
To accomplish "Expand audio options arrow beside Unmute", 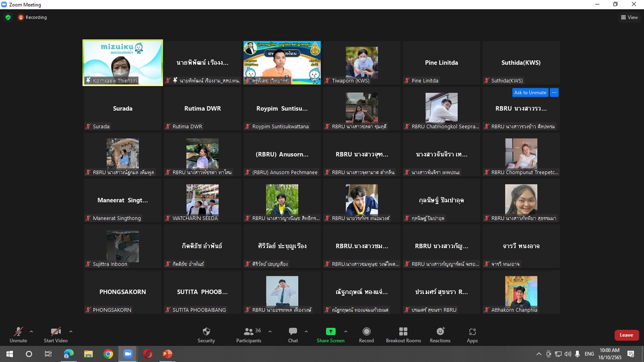I will pos(31,332).
